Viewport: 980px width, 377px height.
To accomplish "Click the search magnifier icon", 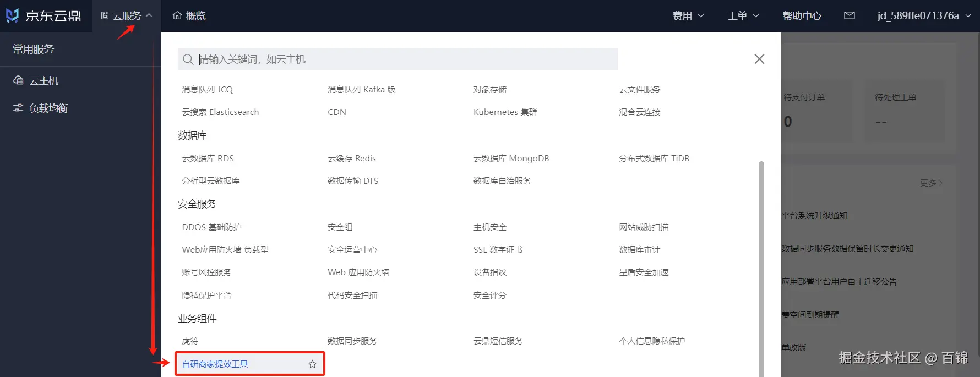I will pos(188,59).
